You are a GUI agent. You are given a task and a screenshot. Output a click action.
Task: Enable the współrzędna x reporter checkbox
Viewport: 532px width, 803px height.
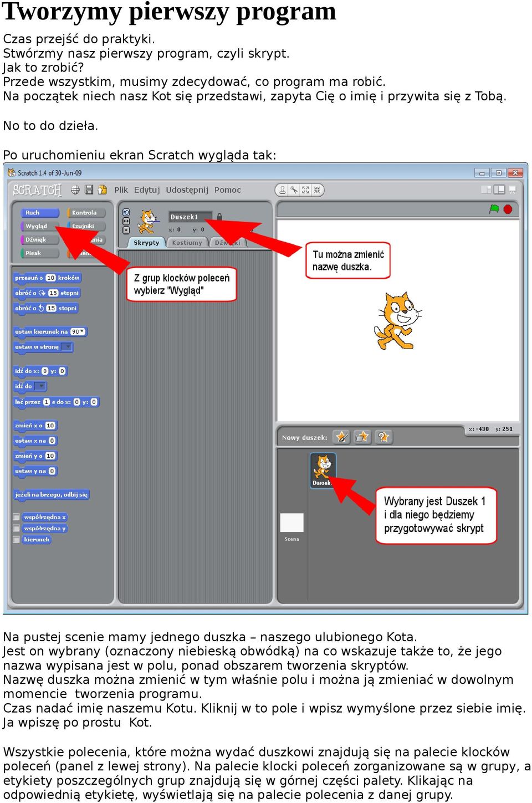pyautogui.click(x=17, y=517)
